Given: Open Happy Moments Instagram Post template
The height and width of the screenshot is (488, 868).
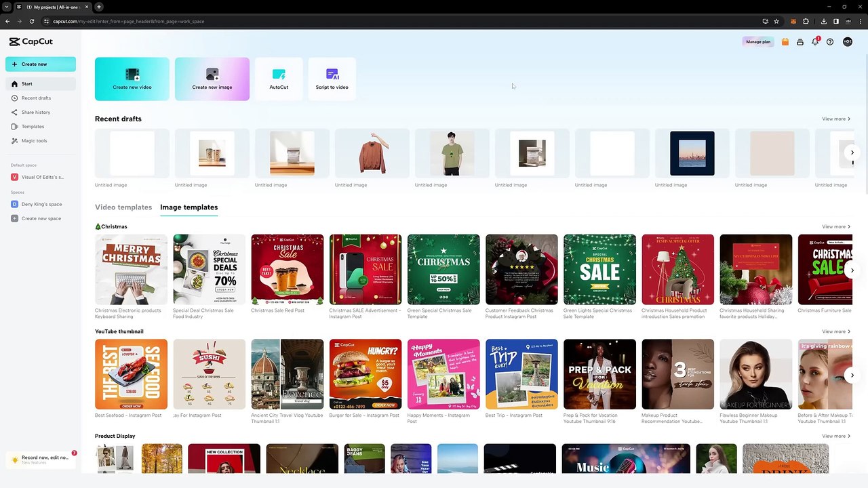Looking at the screenshot, I should point(443,374).
